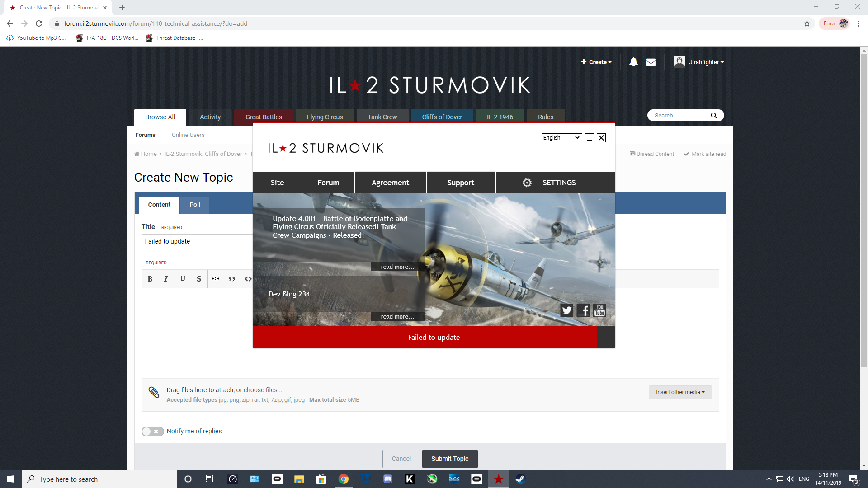This screenshot has width=868, height=488.
Task: Reload the browser page
Action: (39, 23)
